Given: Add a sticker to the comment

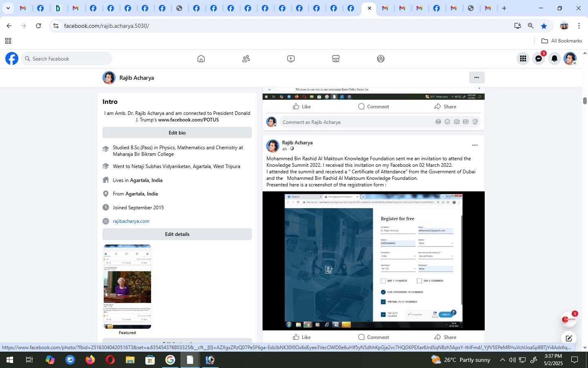Looking at the screenshot, I should [x=475, y=122].
